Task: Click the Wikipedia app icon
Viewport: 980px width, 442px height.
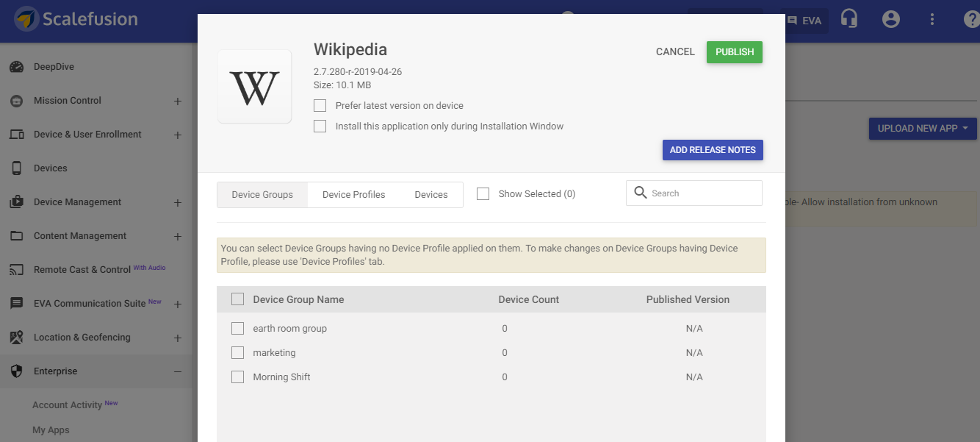Action: tap(254, 87)
